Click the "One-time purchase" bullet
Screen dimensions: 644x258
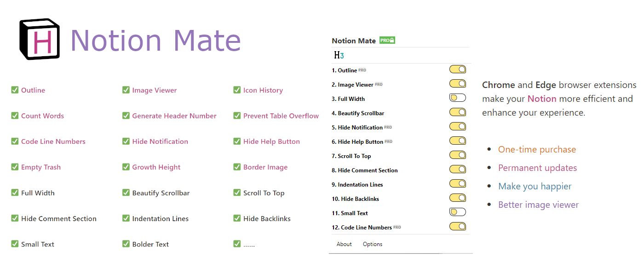pyautogui.click(x=537, y=149)
